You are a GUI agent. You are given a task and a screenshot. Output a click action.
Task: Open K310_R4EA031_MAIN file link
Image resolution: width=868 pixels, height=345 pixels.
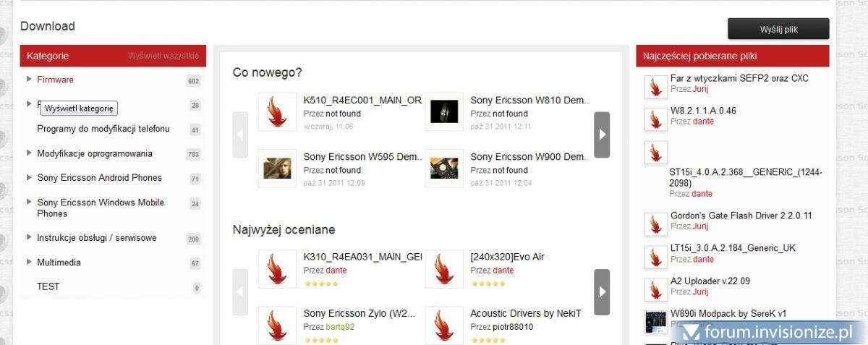coord(362,257)
